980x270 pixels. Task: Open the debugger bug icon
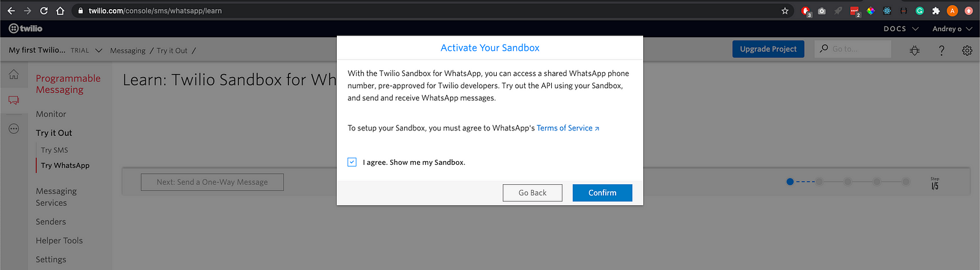tap(914, 50)
